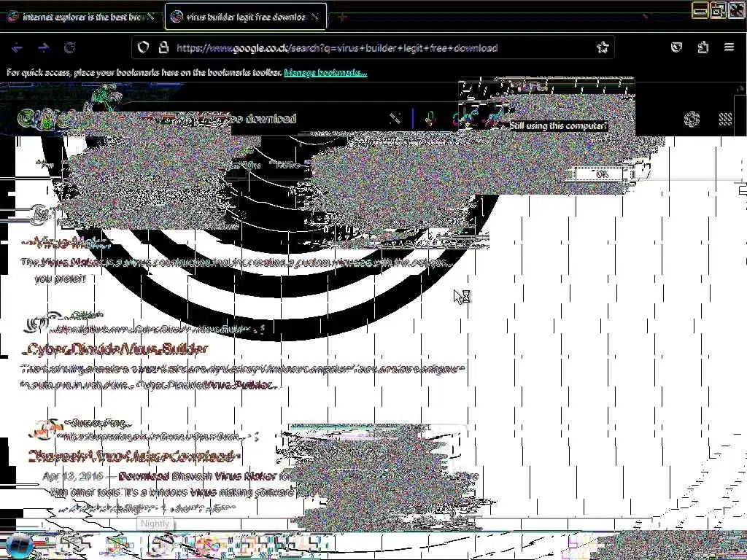The height and width of the screenshot is (560, 747).
Task: Click the Google logo
Action: click(x=47, y=119)
